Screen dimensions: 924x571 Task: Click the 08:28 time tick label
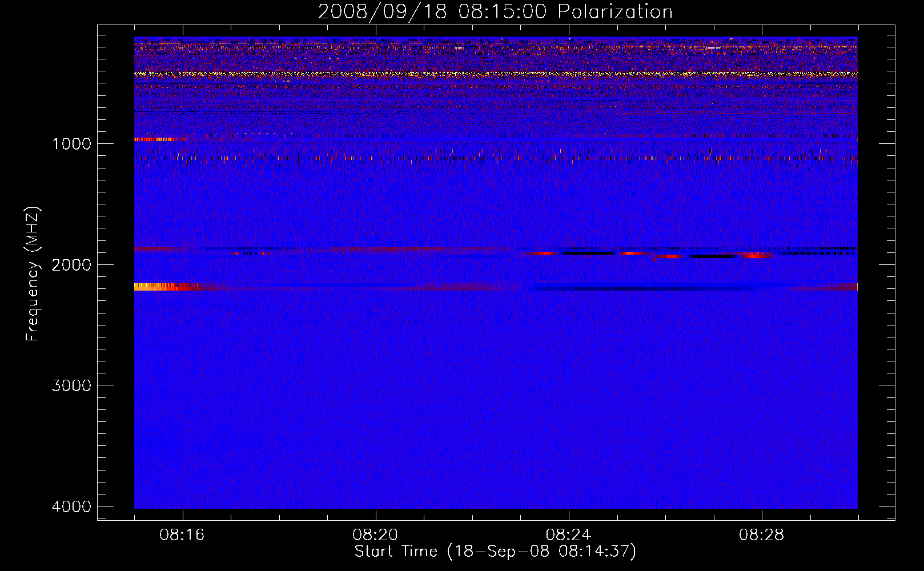(x=761, y=535)
